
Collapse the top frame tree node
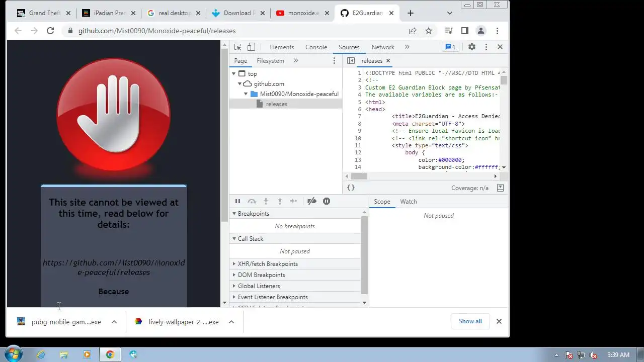click(x=234, y=74)
